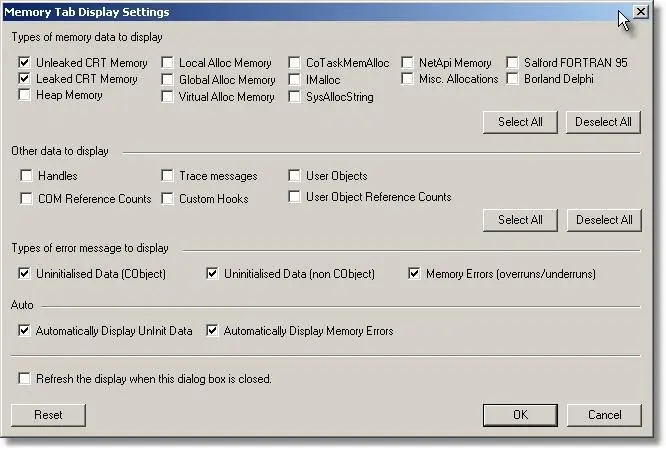
Task: Enable refresh display when dialog closed
Action: (25, 378)
